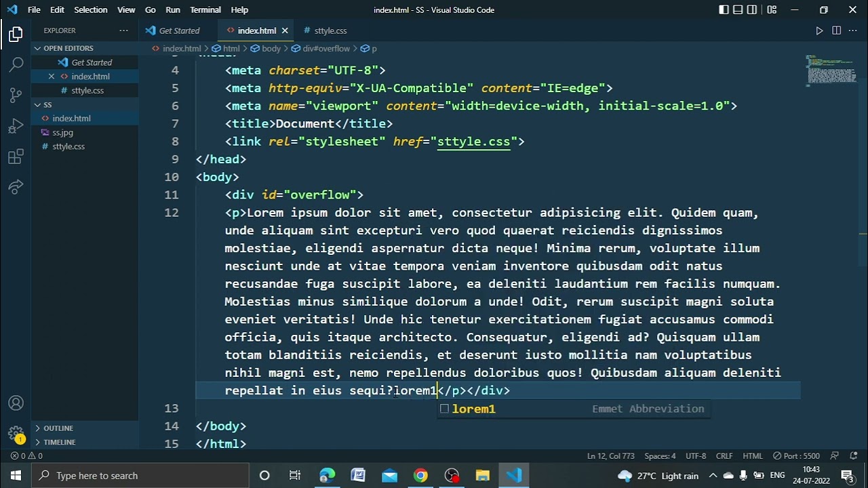Open the Explorer view in activity bar
Viewport: 868px width, 488px height.
16,34
